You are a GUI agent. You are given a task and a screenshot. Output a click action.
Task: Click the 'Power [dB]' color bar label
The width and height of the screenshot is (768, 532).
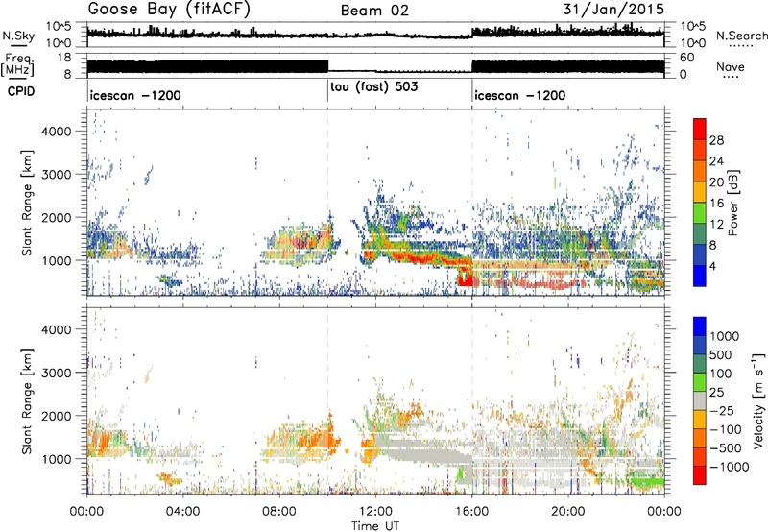click(x=732, y=203)
